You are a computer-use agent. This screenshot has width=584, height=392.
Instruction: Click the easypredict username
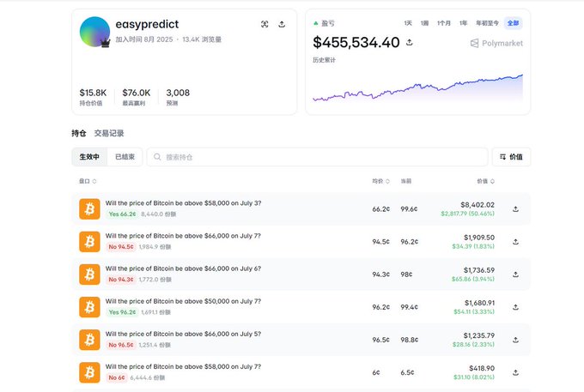click(x=147, y=24)
